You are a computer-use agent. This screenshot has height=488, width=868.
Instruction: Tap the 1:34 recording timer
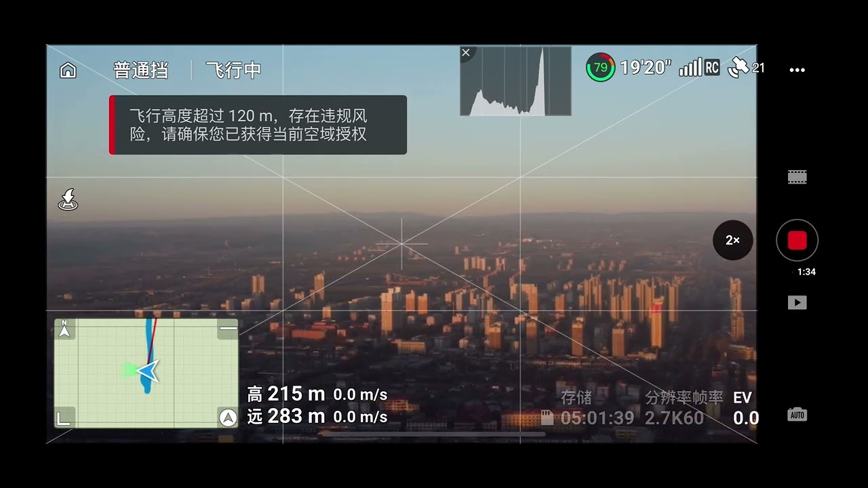[806, 272]
